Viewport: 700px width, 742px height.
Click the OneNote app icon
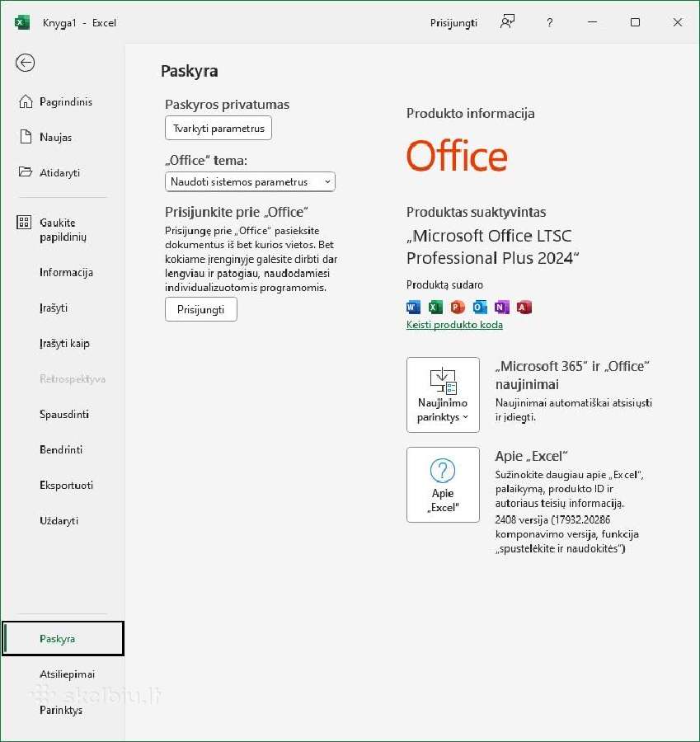(x=501, y=308)
